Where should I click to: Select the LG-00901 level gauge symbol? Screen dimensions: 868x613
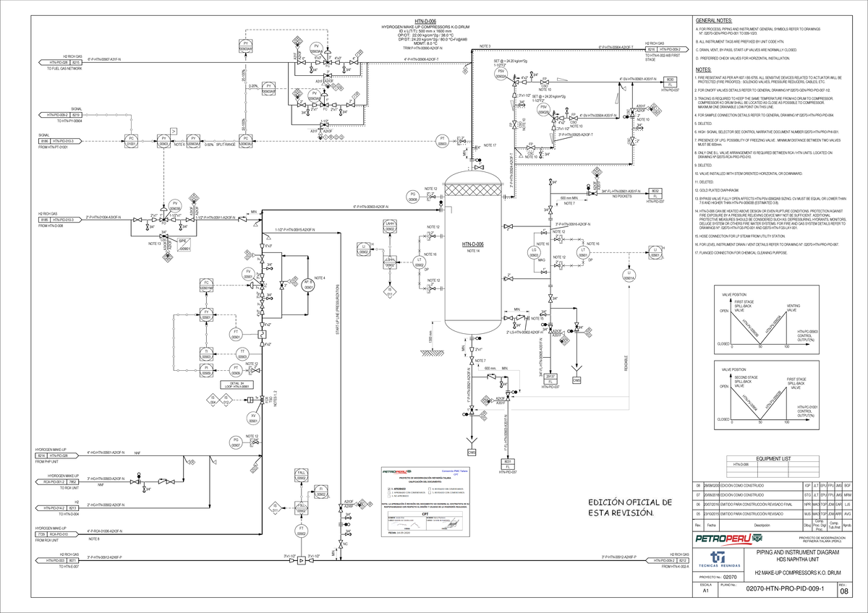click(534, 253)
